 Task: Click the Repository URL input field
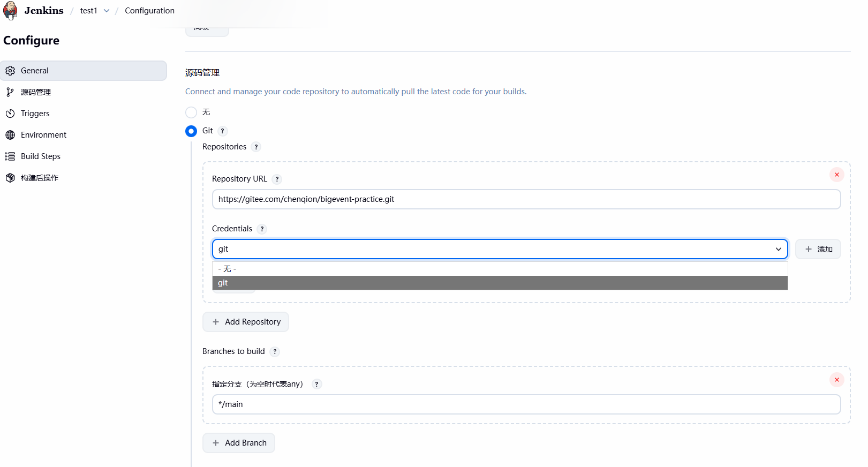[x=526, y=199]
